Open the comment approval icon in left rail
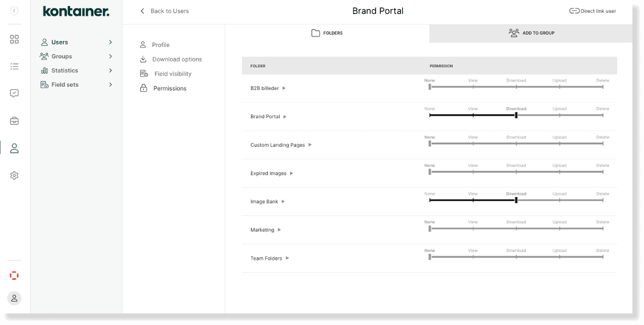The image size is (644, 325). [14, 93]
